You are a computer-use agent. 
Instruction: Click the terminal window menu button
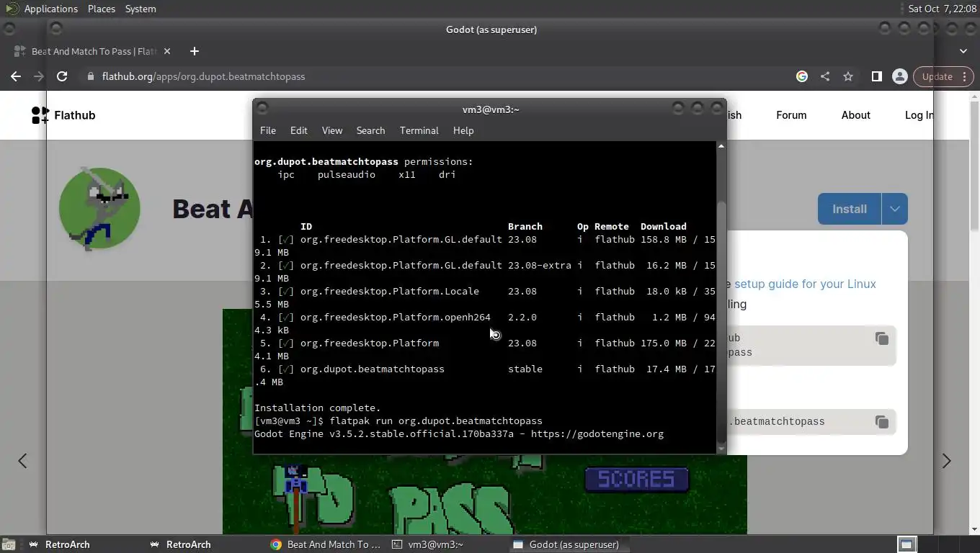[262, 108]
